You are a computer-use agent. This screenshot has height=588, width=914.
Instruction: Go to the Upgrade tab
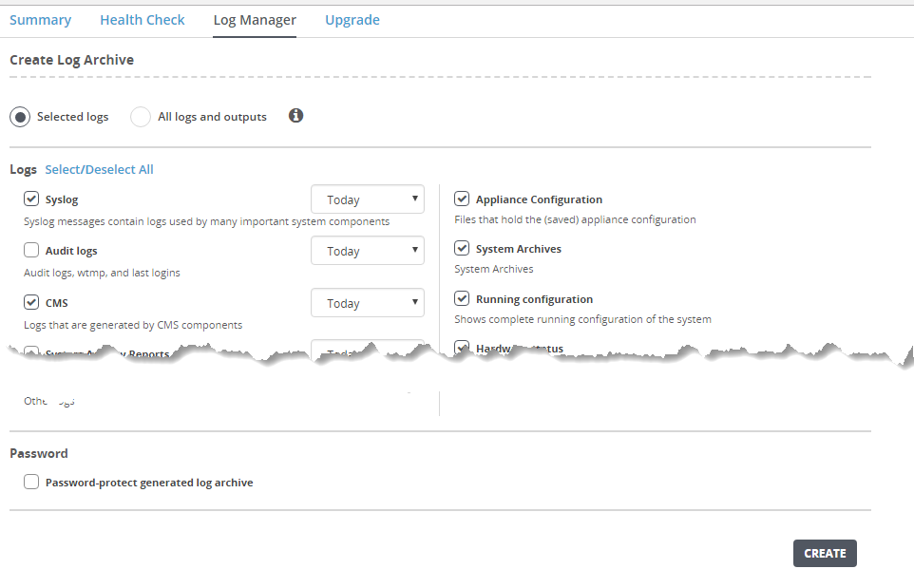(352, 20)
